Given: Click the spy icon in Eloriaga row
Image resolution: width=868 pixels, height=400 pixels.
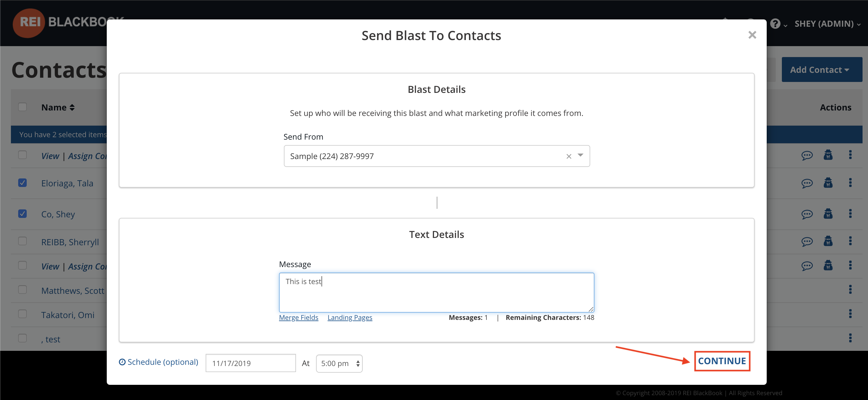Looking at the screenshot, I should click(828, 183).
